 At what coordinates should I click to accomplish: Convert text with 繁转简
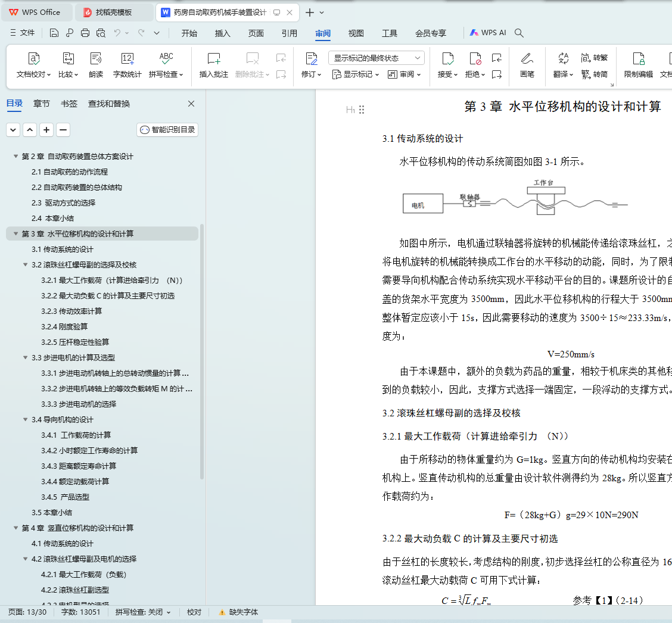pos(595,74)
